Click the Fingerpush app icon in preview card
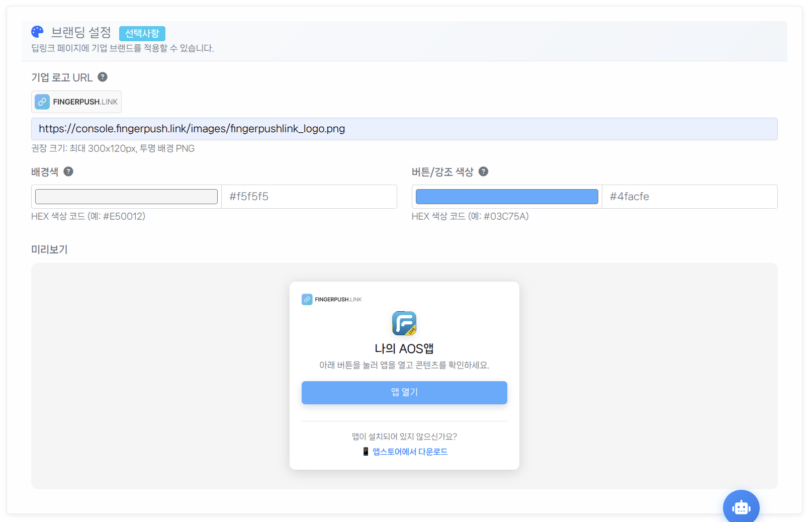Image resolution: width=812 pixels, height=522 pixels. [404, 323]
